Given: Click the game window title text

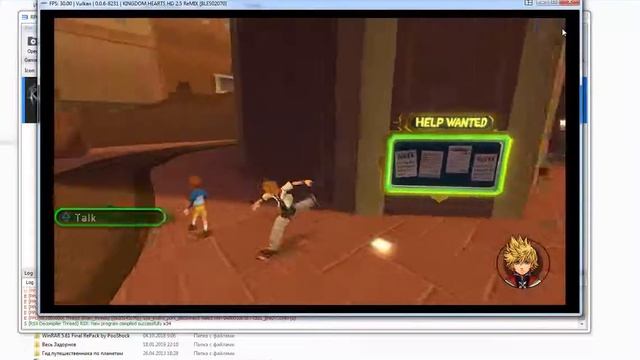Looking at the screenshot, I should [138, 3].
